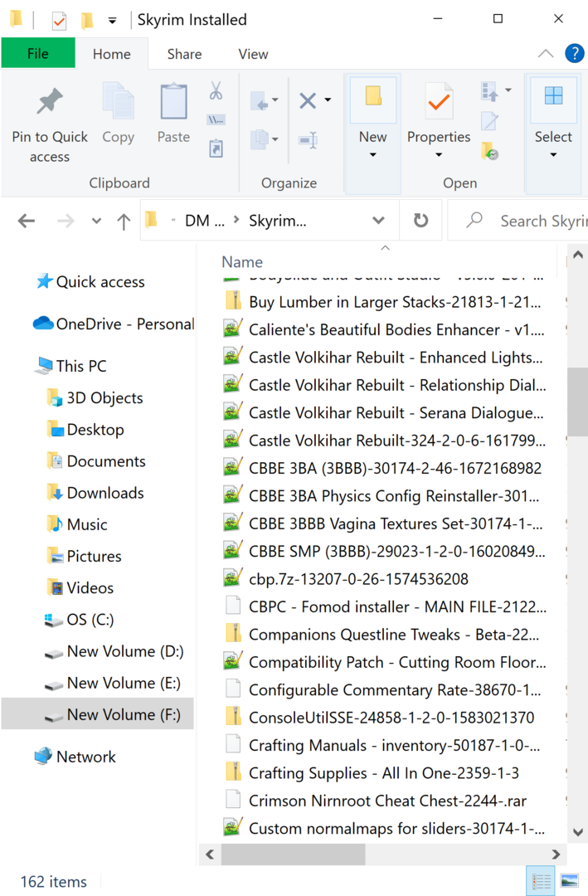Click DM ... breadcrumb in address bar
588x896 pixels.
point(205,221)
